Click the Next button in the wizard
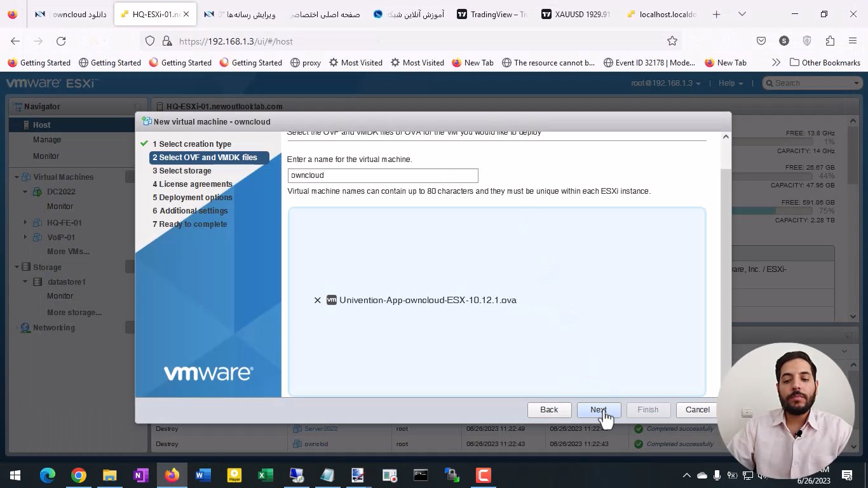The height and width of the screenshot is (488, 868). 599,410
